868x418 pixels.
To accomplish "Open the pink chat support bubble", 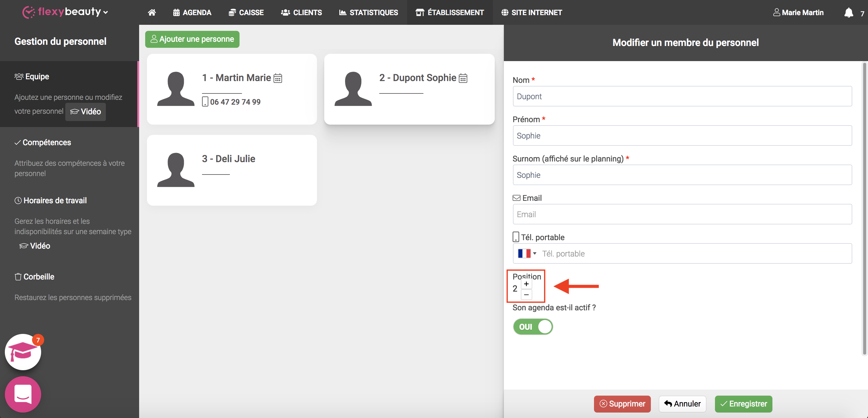I will (x=23, y=394).
